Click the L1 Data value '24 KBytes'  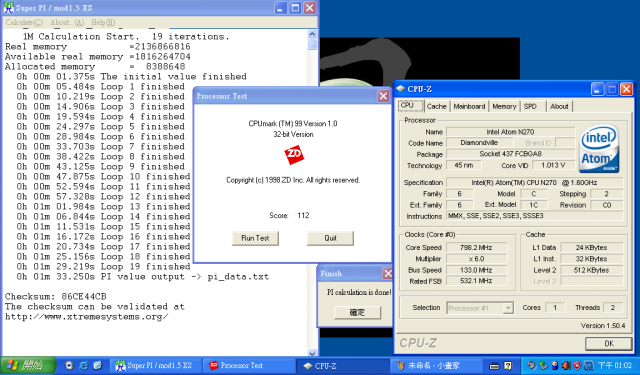pos(591,247)
